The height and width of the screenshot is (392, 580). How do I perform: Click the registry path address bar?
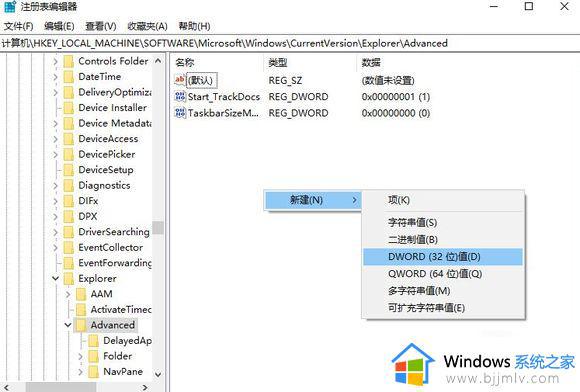coord(290,43)
